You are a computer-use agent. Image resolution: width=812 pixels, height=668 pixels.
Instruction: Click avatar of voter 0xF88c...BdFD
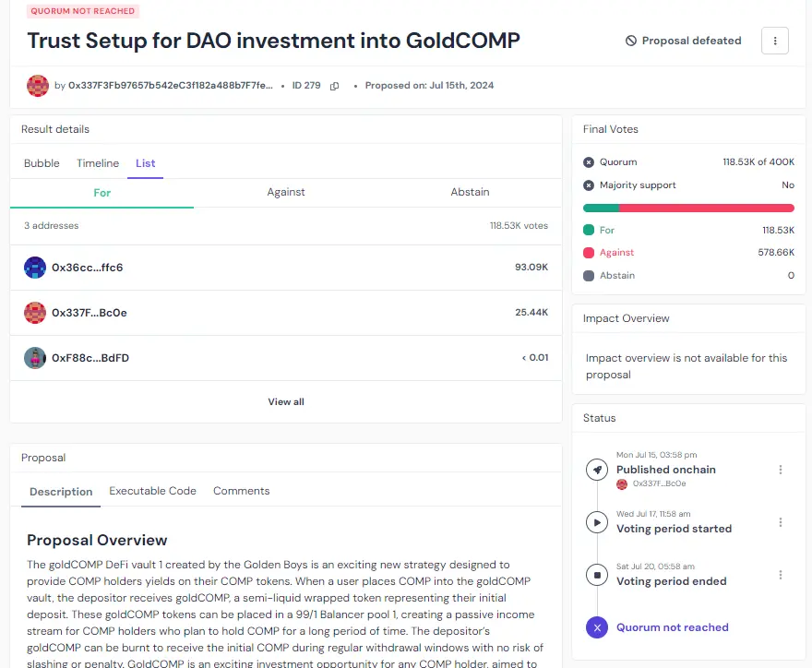pos(35,358)
